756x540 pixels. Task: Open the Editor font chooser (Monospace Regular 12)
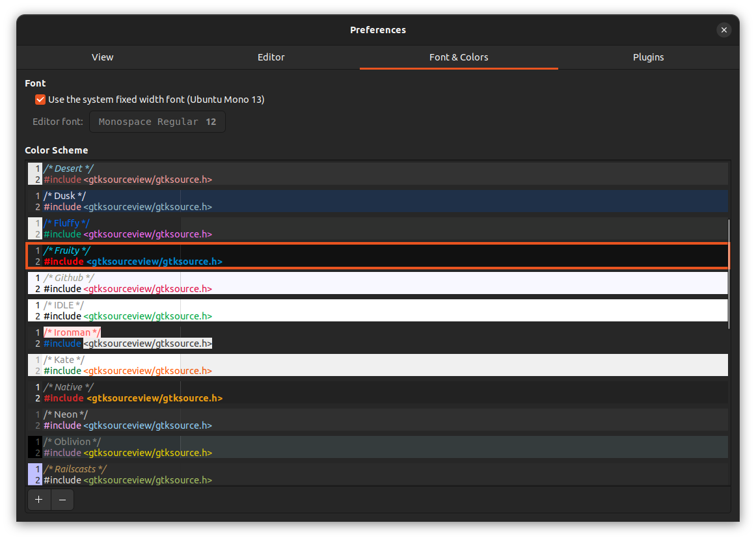pos(157,121)
